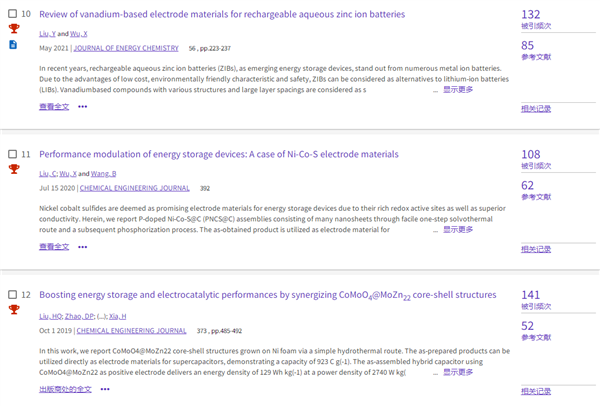Open the three-dot menu for record 10
The width and height of the screenshot is (600, 406).
pyautogui.click(x=83, y=106)
